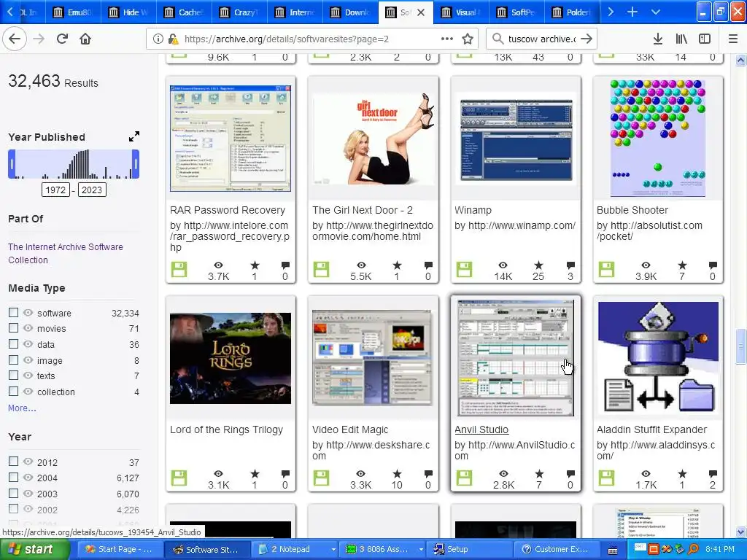Toggle the sidebar view icon

point(705,39)
